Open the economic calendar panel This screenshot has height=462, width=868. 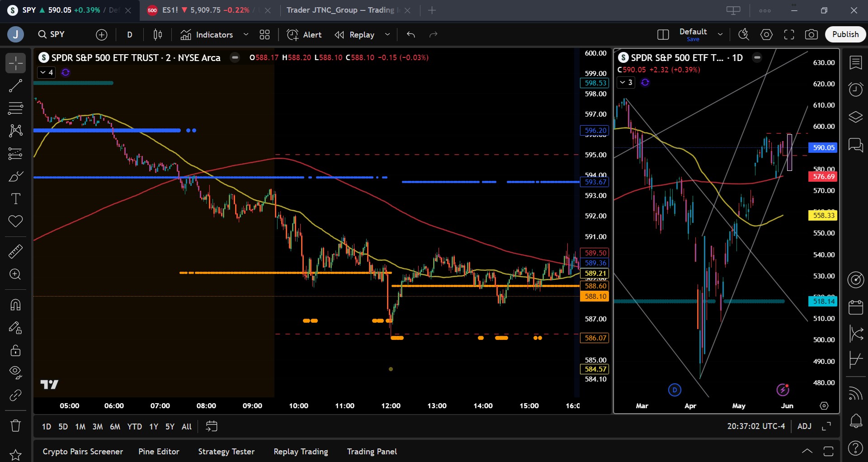click(855, 307)
